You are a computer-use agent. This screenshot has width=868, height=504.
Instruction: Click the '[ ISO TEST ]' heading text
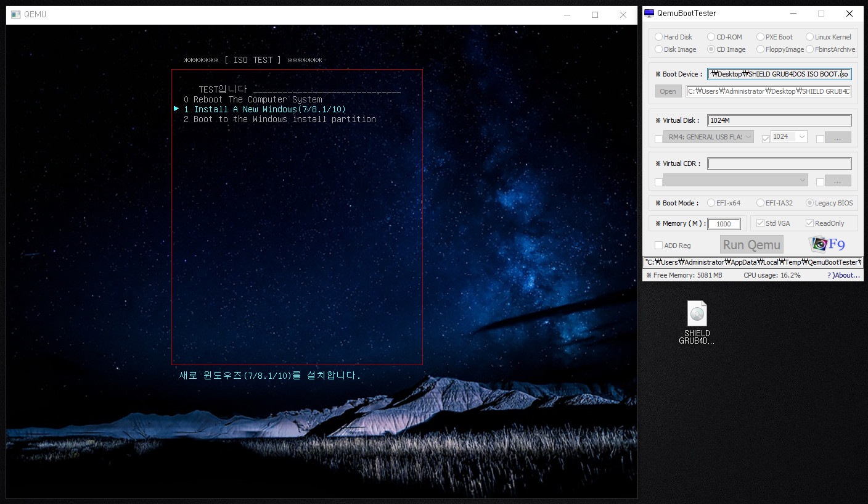tap(253, 60)
